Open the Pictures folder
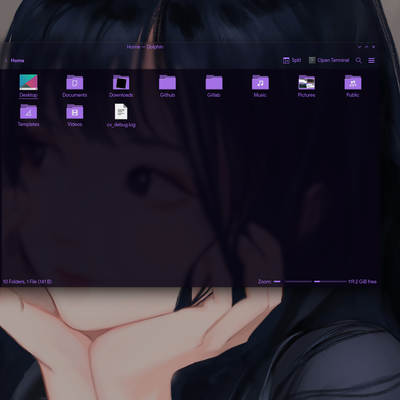Image resolution: width=400 pixels, height=400 pixels. tap(306, 82)
